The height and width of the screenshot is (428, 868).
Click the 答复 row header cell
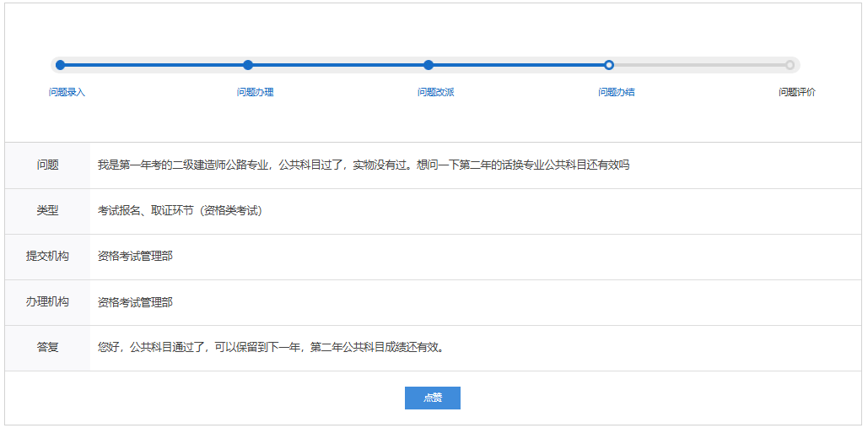(47, 348)
